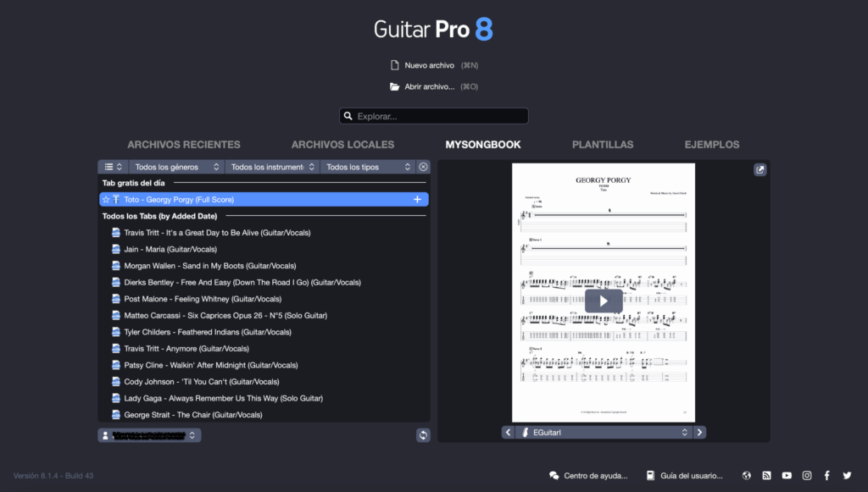Open the RSS feed icon

tap(766, 475)
